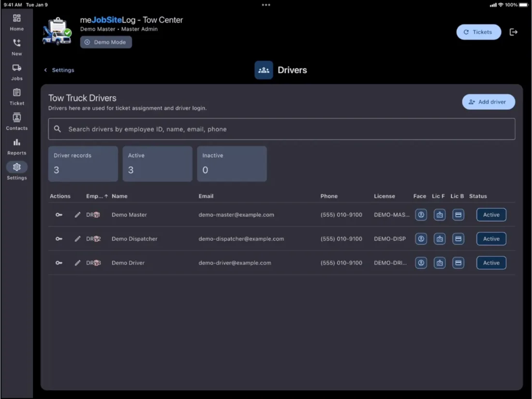Click the Driver records summary card
The width and height of the screenshot is (532, 399).
click(x=83, y=164)
